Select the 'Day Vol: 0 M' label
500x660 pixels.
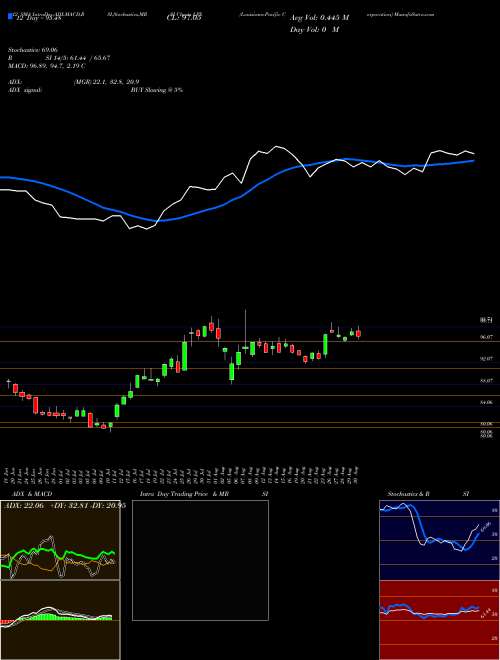pyautogui.click(x=314, y=29)
